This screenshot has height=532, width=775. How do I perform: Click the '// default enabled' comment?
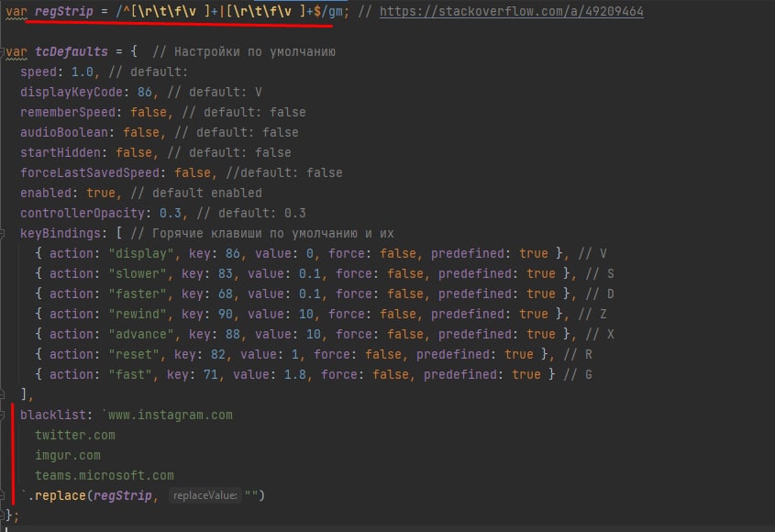pyautogui.click(x=196, y=194)
